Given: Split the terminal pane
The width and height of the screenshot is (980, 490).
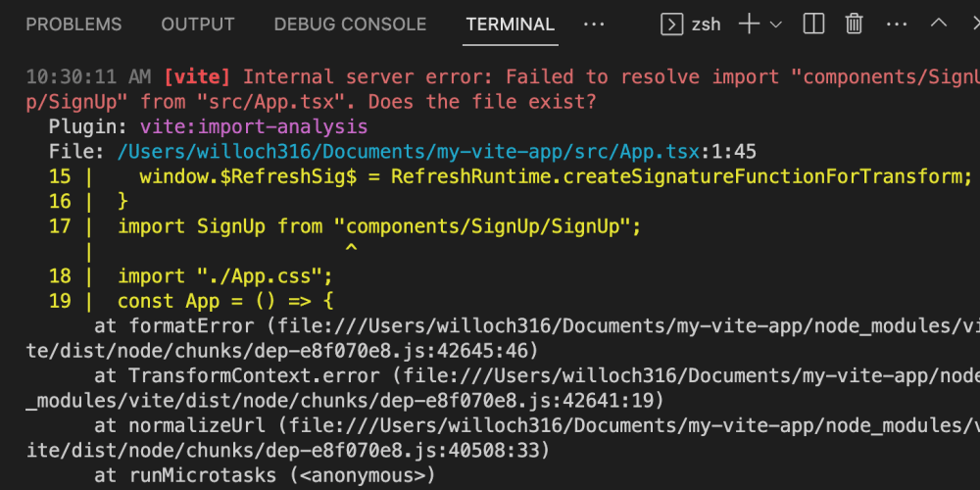Looking at the screenshot, I should [813, 24].
